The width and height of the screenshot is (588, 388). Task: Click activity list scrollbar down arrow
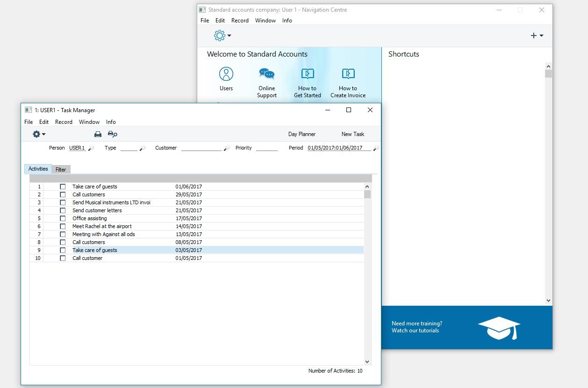367,361
